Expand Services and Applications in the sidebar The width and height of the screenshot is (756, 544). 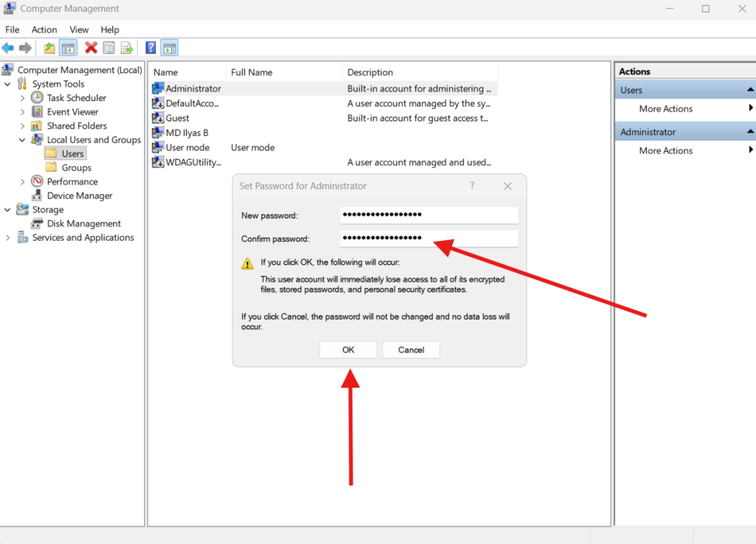(x=7, y=237)
